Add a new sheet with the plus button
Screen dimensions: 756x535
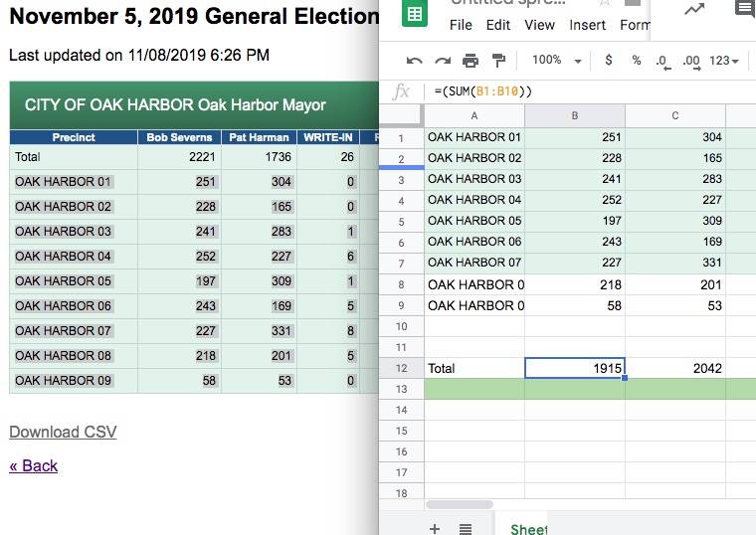tap(434, 528)
